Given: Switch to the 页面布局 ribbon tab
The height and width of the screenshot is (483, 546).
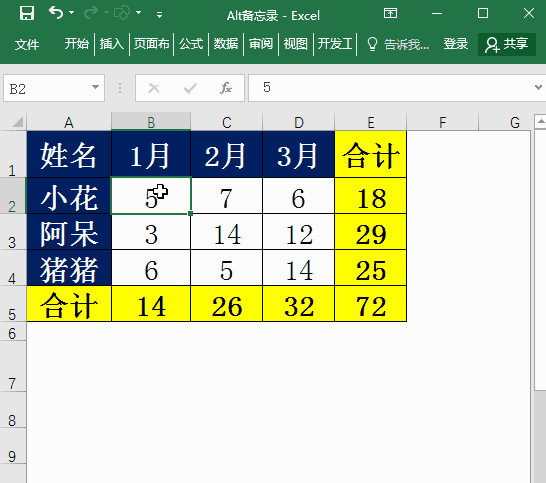Looking at the screenshot, I should click(151, 44).
